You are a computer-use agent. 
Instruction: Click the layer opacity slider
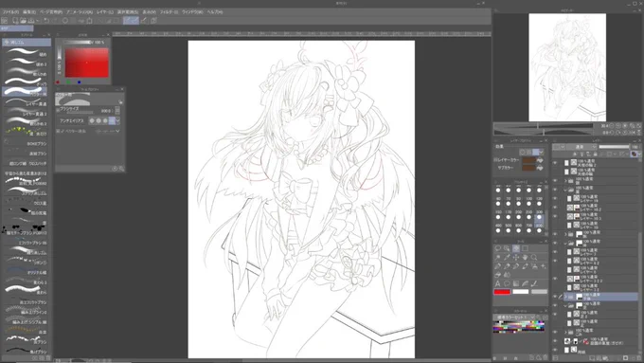point(614,147)
